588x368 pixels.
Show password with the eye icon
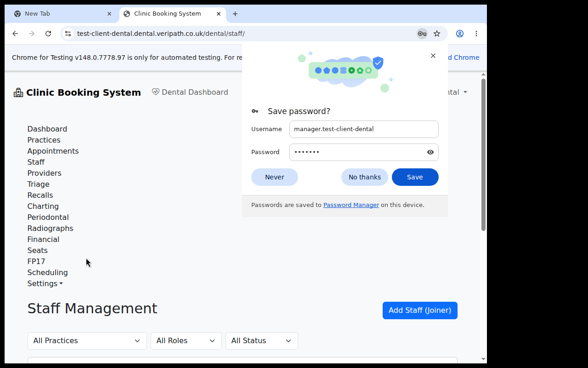click(x=430, y=152)
